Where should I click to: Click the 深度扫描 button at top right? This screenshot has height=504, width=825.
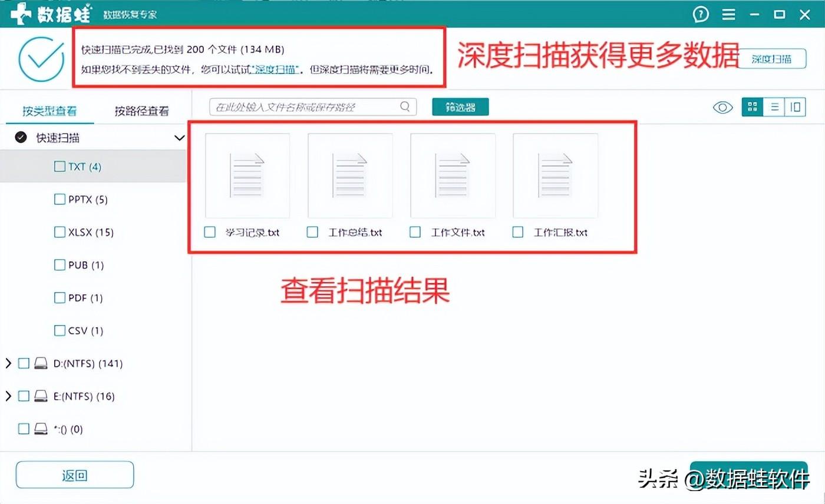771,59
